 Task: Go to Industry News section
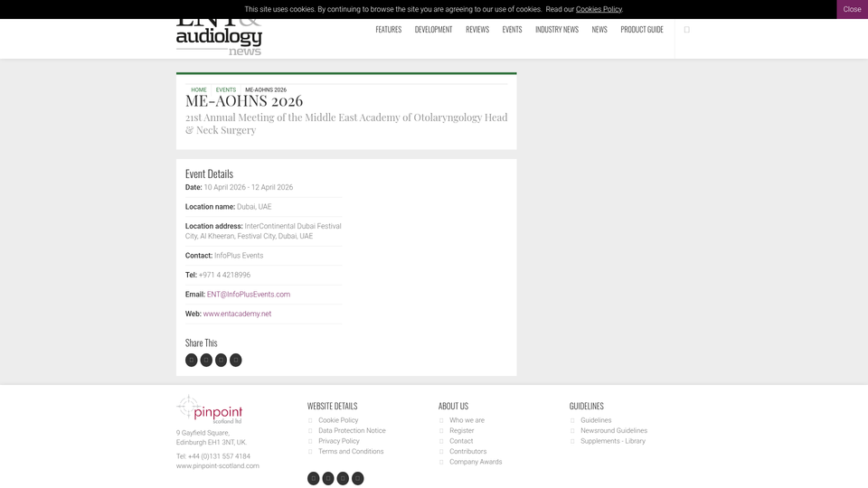click(557, 30)
